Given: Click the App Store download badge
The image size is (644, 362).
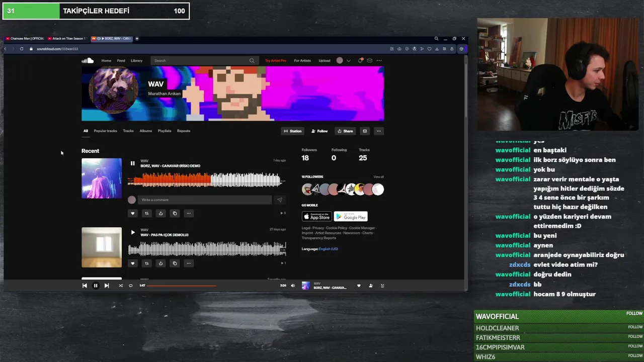Looking at the screenshot, I should (317, 217).
